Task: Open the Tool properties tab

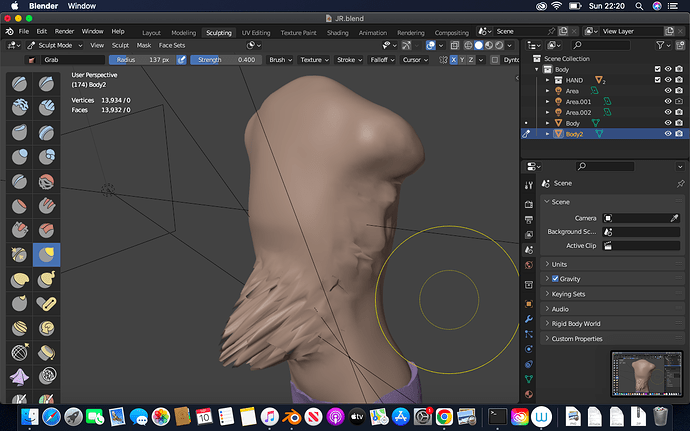Action: (529, 185)
